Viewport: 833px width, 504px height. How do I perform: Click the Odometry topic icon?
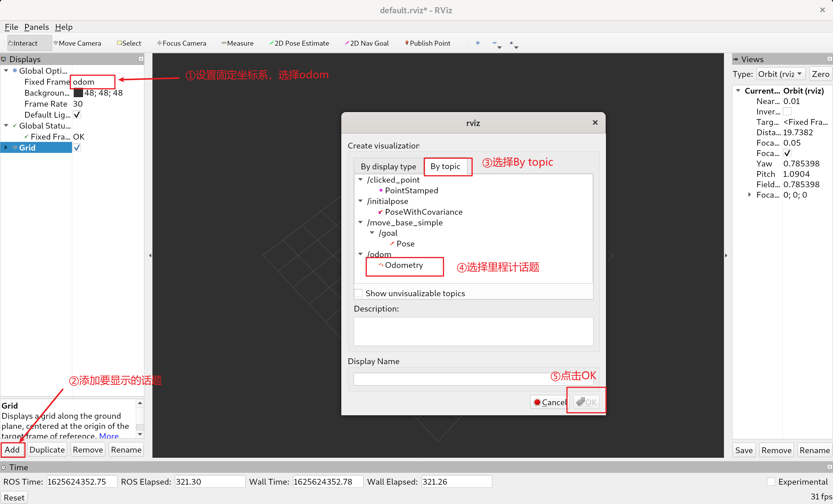pyautogui.click(x=381, y=265)
